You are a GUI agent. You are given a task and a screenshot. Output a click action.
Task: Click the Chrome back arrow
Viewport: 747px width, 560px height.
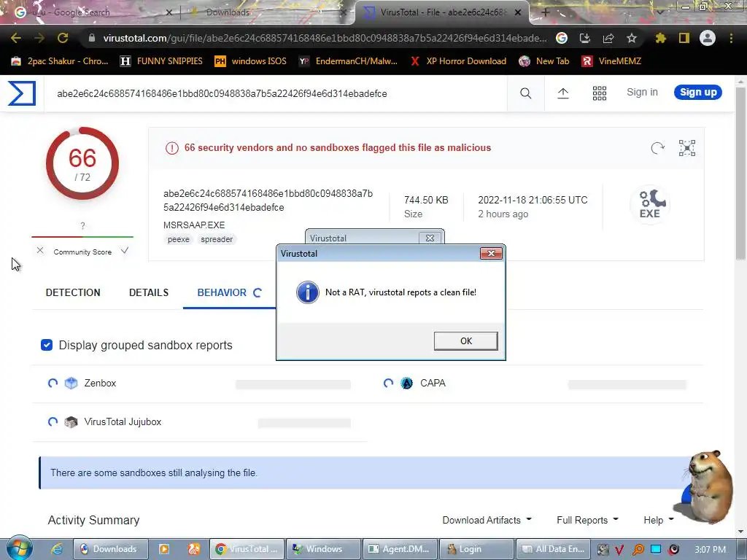(16, 38)
